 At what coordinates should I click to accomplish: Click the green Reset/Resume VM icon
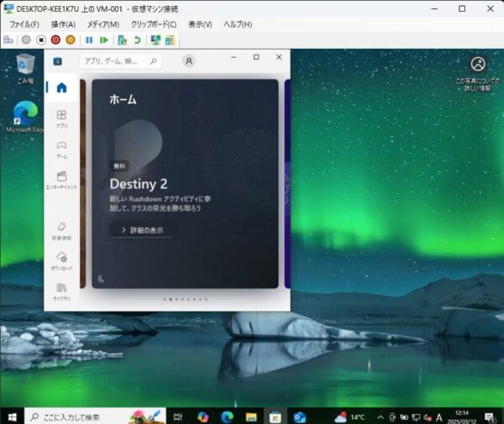pos(104,39)
